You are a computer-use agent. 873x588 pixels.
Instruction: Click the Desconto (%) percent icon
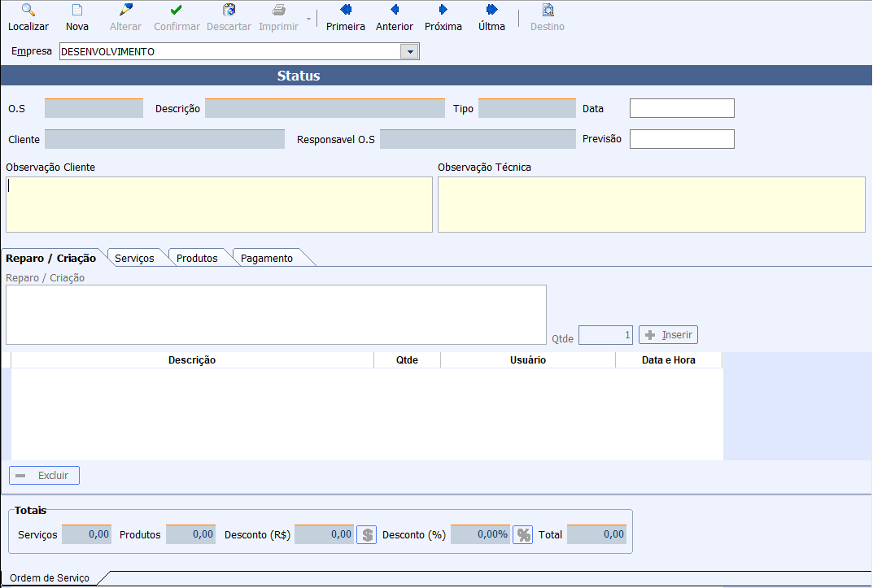[x=522, y=534]
